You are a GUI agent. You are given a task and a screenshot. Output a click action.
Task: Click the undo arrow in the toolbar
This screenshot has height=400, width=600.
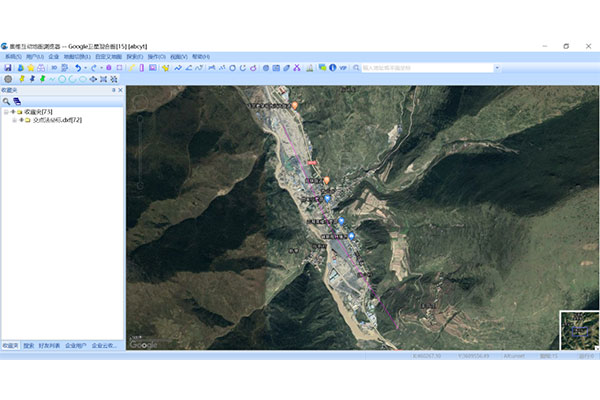click(x=79, y=68)
